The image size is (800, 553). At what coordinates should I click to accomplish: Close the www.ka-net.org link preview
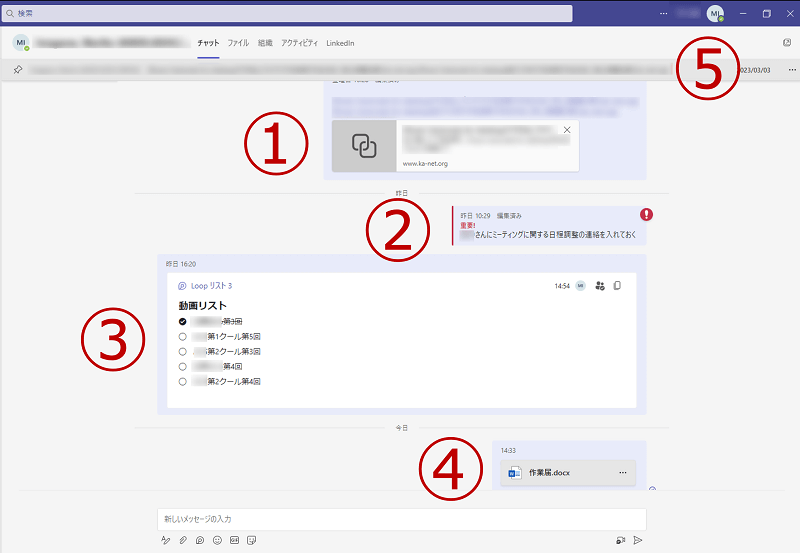(x=567, y=130)
